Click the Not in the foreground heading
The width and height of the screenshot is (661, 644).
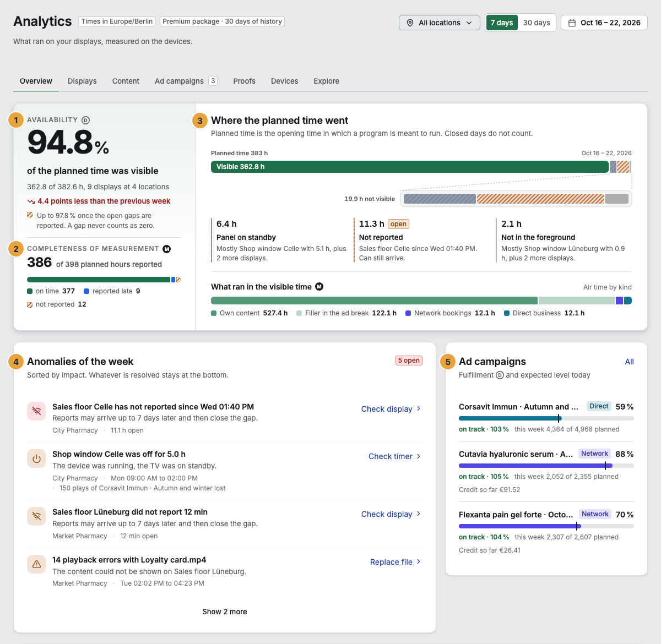(538, 237)
